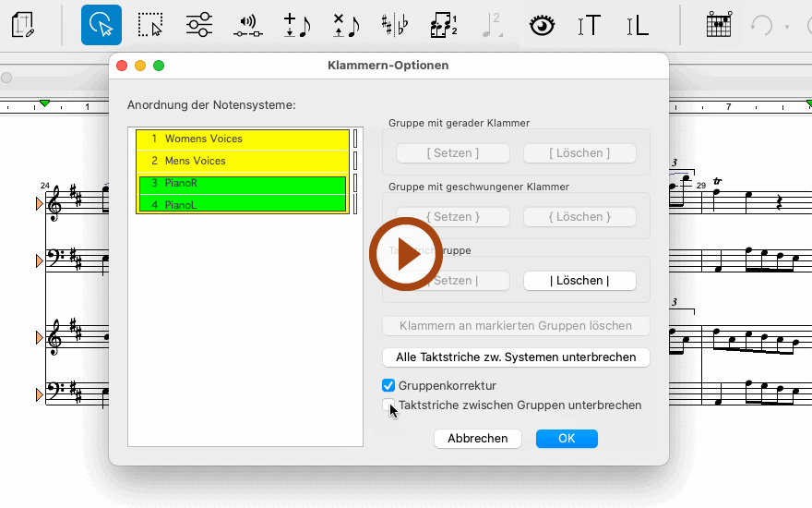Open the guitar chord diagram tool

tap(719, 25)
